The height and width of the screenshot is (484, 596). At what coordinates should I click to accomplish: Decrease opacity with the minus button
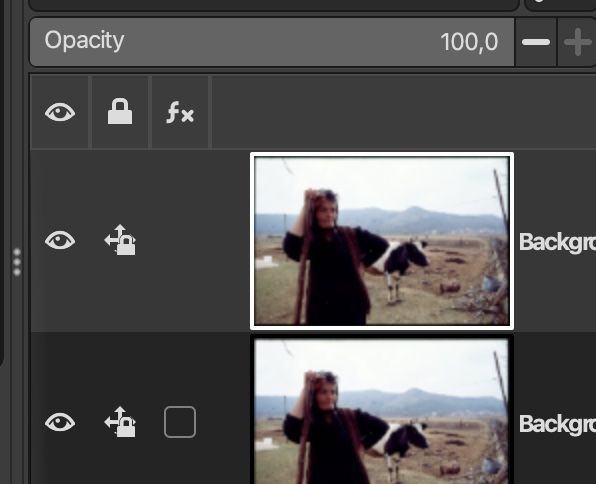[x=536, y=42]
